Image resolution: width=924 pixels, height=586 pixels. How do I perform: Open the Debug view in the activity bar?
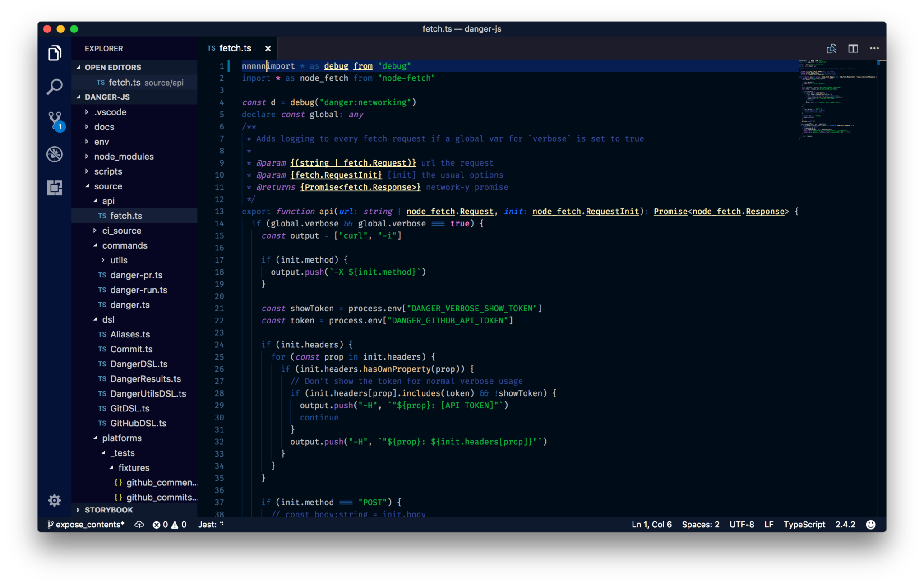pos(54,154)
